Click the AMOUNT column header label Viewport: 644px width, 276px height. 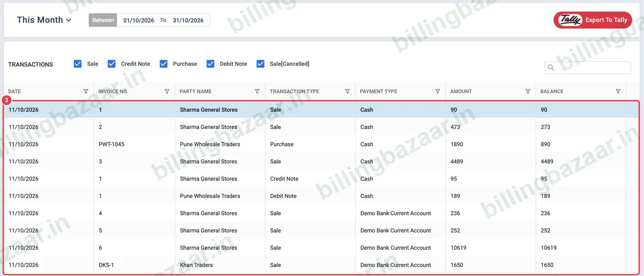tap(461, 91)
